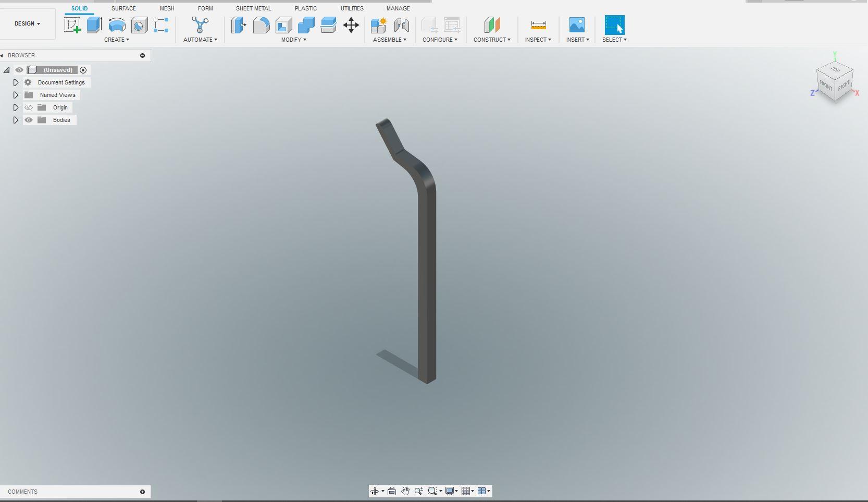This screenshot has width=868, height=502.
Task: Activate the Measure tool
Action: click(538, 25)
